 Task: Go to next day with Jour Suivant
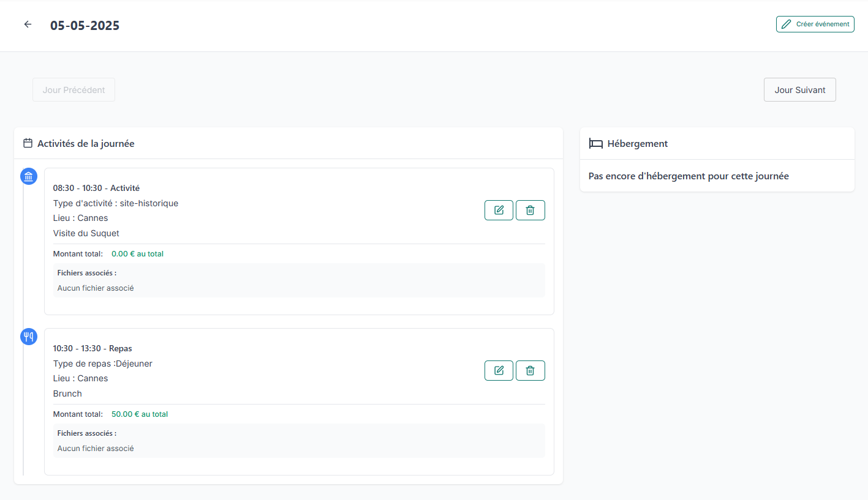(x=799, y=90)
